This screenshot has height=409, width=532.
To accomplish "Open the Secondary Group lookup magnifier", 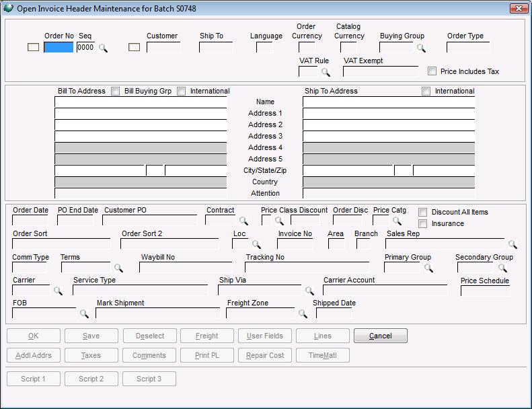I will click(502, 268).
